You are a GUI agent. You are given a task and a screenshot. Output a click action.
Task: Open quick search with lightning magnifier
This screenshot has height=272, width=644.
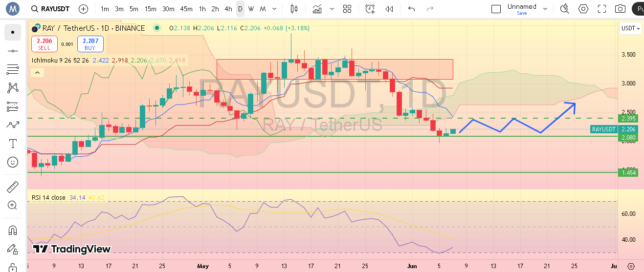coord(565,9)
